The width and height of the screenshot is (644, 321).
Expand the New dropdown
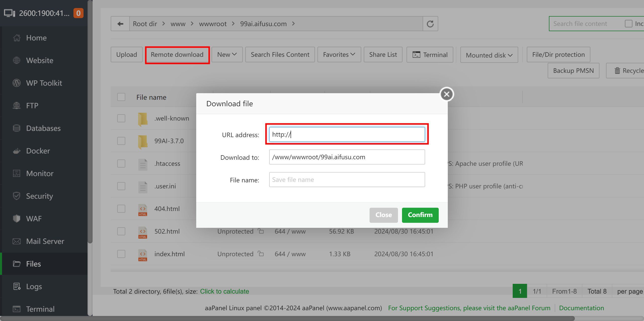[x=227, y=55]
